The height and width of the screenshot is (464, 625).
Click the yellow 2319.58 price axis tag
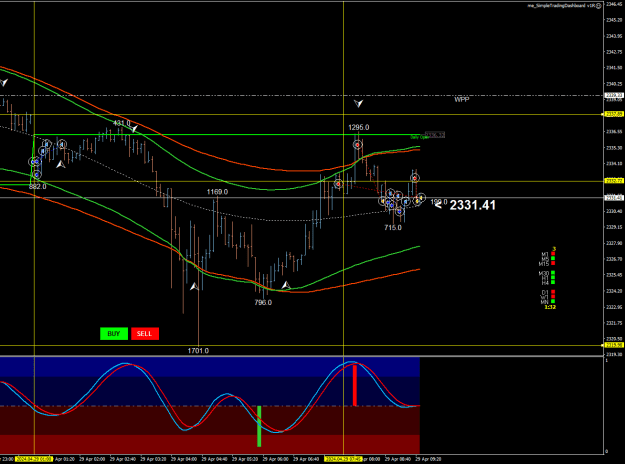pyautogui.click(x=614, y=345)
